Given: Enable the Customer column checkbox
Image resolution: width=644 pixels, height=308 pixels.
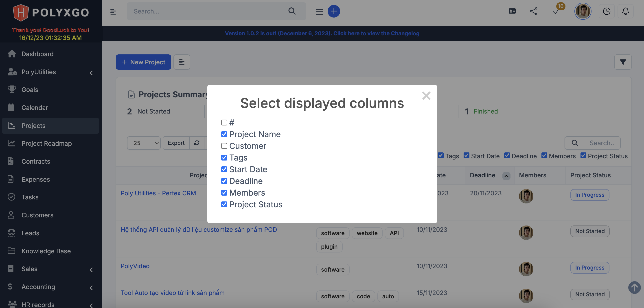Looking at the screenshot, I should [224, 146].
